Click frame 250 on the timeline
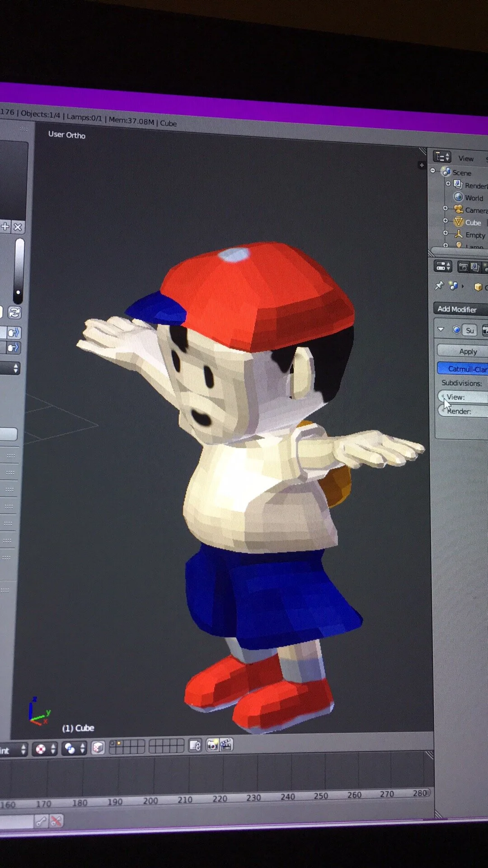 [x=321, y=796]
